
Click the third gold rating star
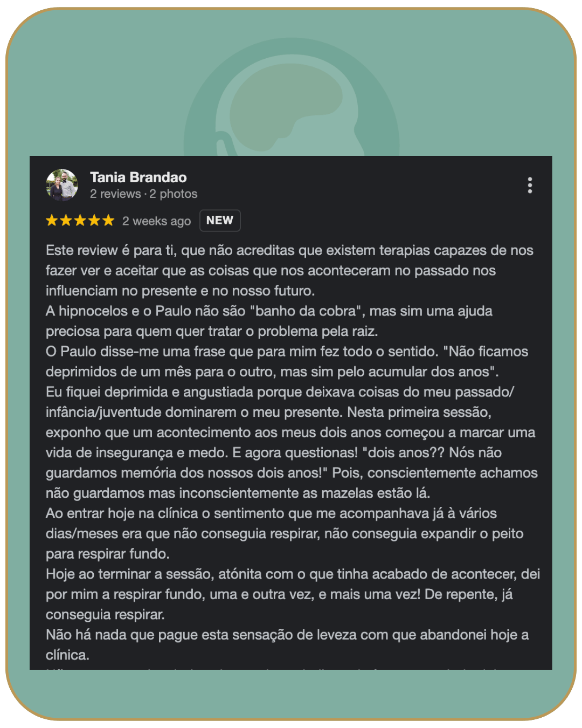[x=80, y=221]
